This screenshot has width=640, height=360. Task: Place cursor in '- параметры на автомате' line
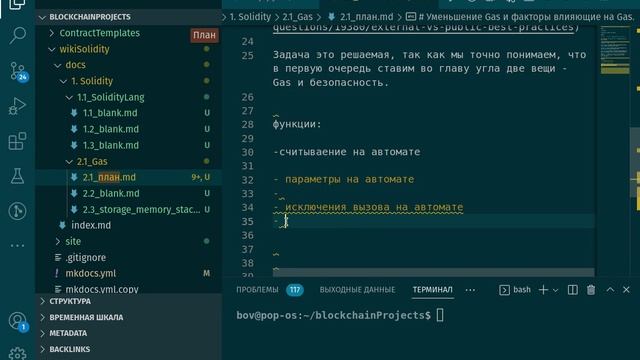point(344,179)
